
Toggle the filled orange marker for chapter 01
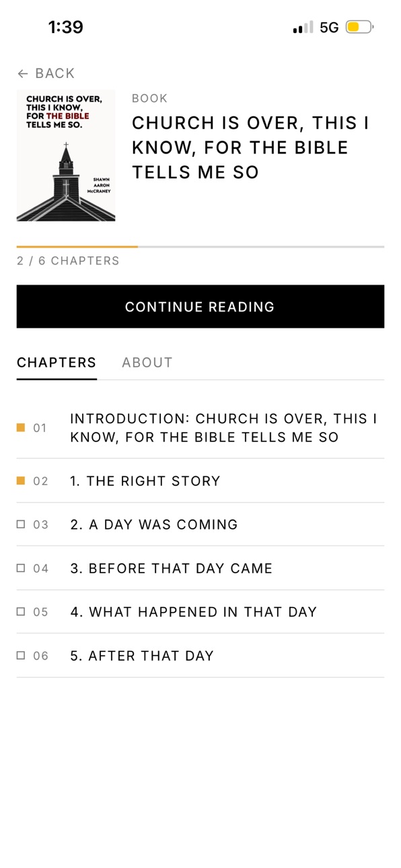tap(21, 427)
